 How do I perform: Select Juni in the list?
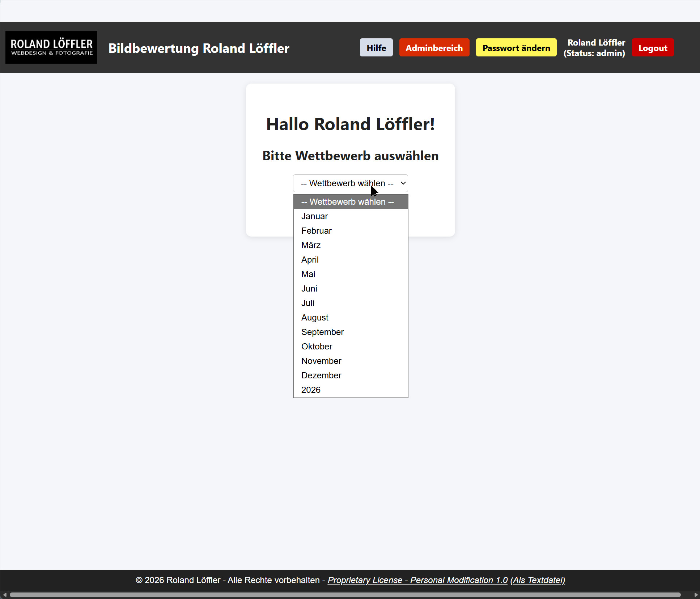tap(309, 289)
